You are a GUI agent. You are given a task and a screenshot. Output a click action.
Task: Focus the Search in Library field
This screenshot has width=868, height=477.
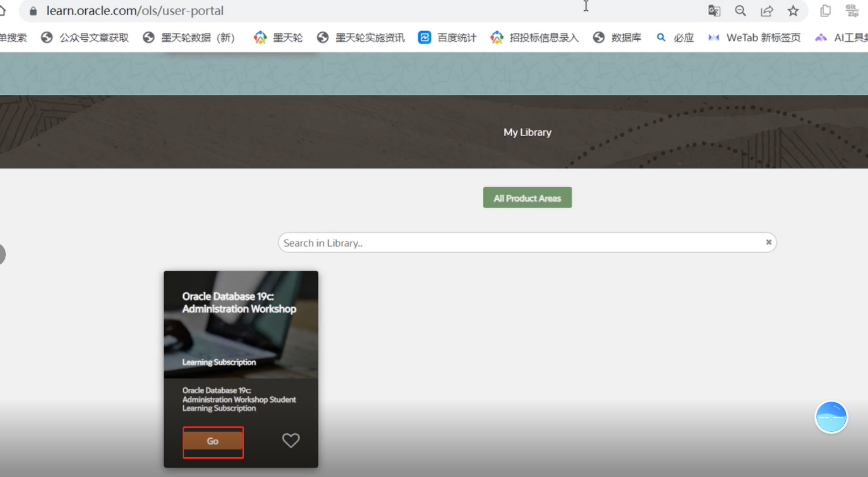click(x=527, y=243)
